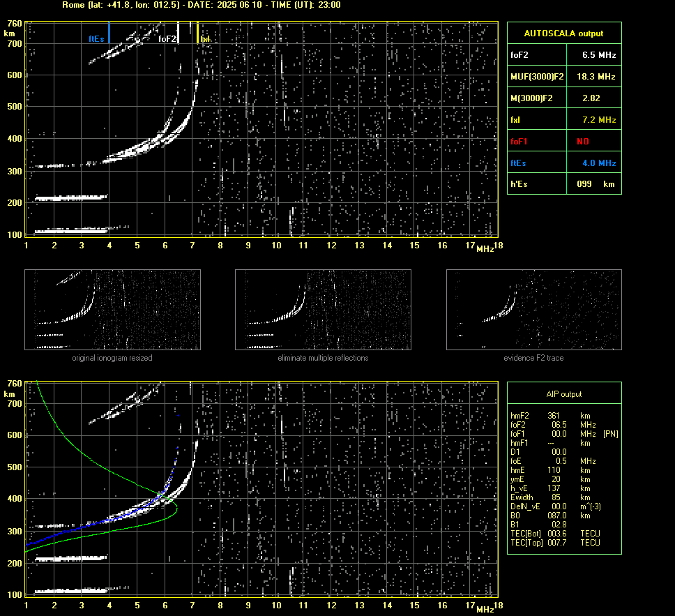The width and height of the screenshot is (675, 616).
Task: Click the yellow fxI marker on top ionogram
Action: click(197, 32)
